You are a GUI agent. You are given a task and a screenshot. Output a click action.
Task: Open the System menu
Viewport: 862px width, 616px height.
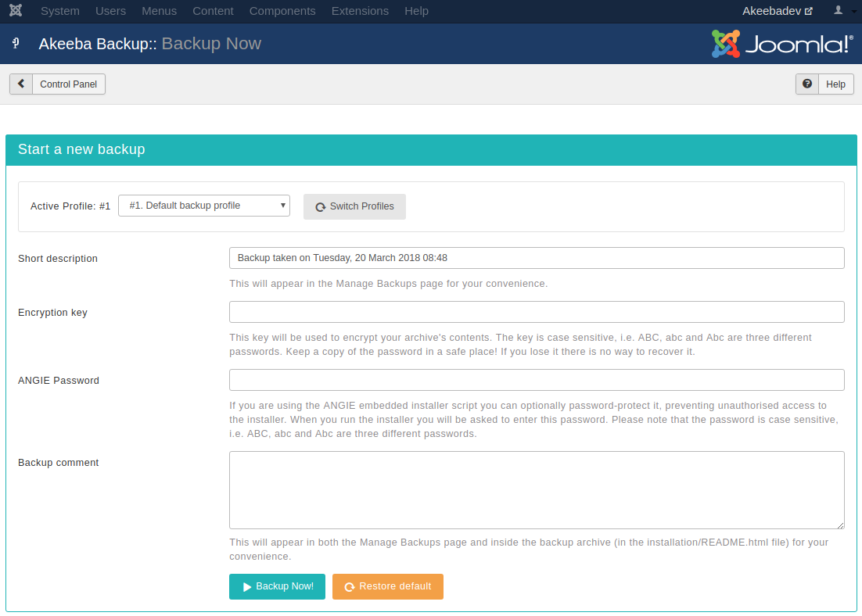(x=60, y=11)
